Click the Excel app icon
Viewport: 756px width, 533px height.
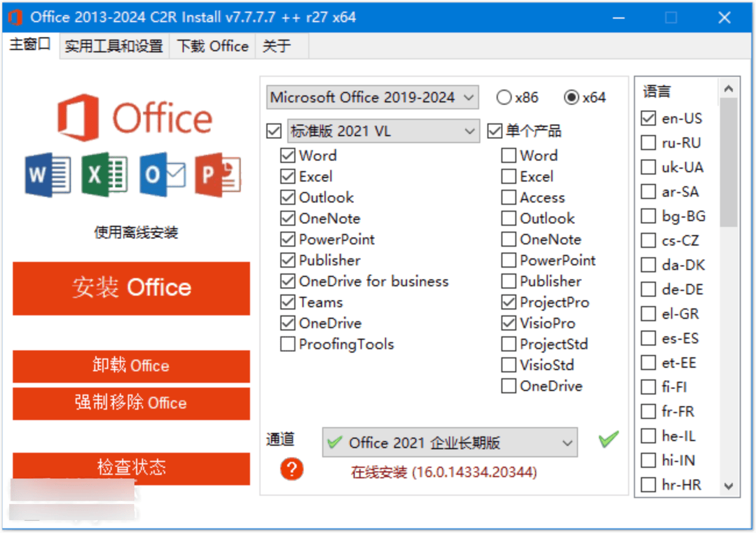pos(105,175)
